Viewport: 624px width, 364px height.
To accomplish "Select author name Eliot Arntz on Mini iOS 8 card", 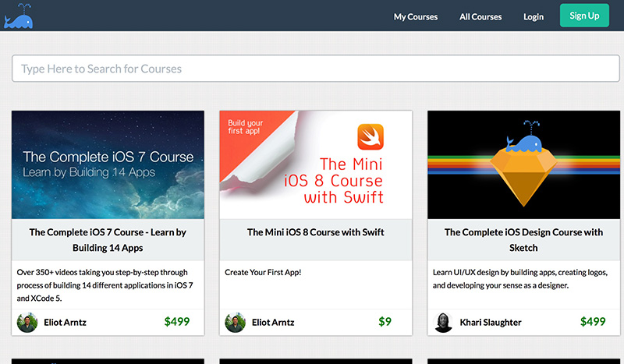I will [273, 322].
